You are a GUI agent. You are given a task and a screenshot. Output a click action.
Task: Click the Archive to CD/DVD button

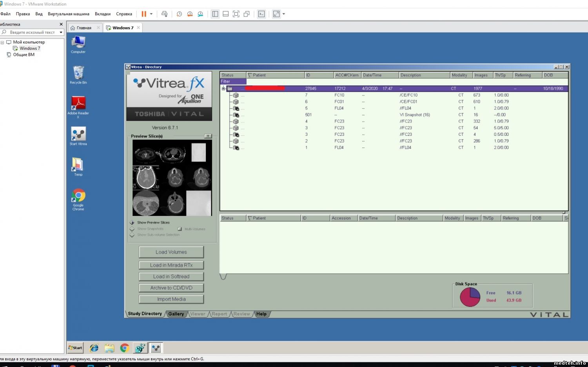click(171, 288)
